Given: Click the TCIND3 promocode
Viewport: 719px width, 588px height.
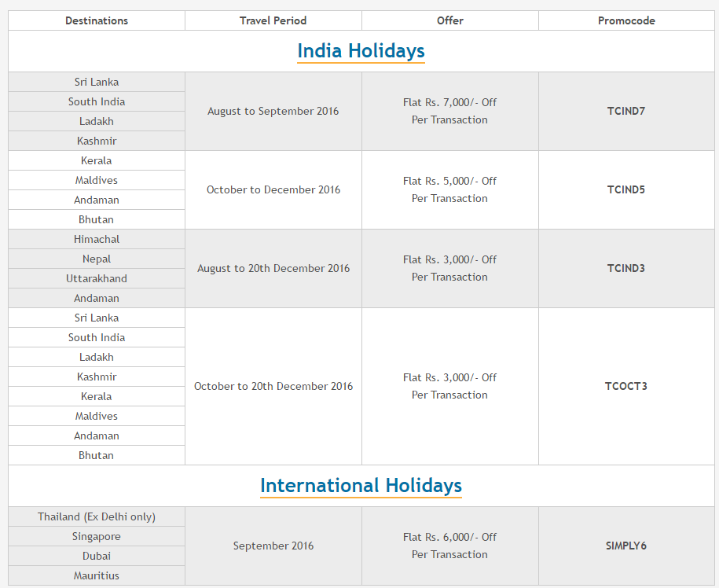Looking at the screenshot, I should [x=626, y=268].
